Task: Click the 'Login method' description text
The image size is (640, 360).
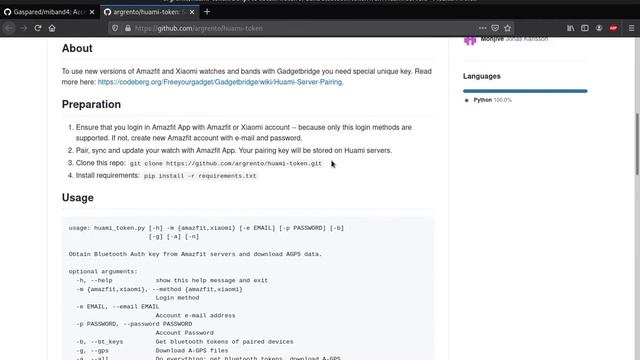Action: coord(177,298)
